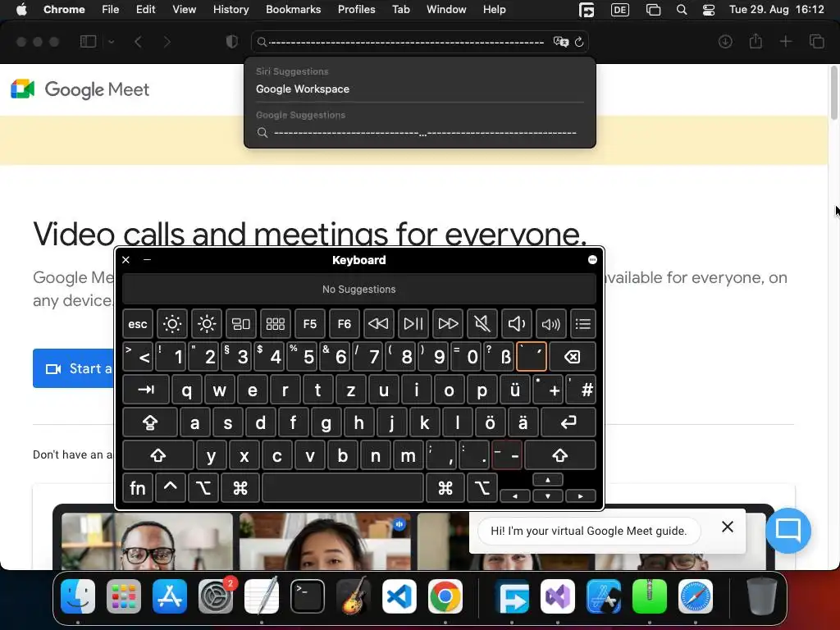
Task: Tap the left arrow key
Action: [515, 496]
